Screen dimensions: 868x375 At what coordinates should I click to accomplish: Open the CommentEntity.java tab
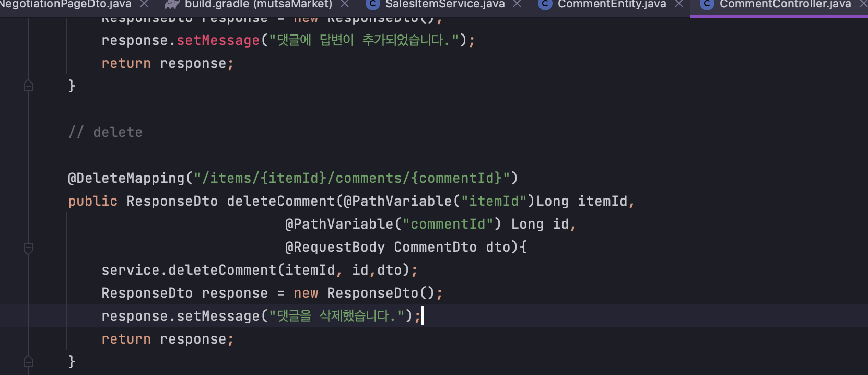click(612, 5)
